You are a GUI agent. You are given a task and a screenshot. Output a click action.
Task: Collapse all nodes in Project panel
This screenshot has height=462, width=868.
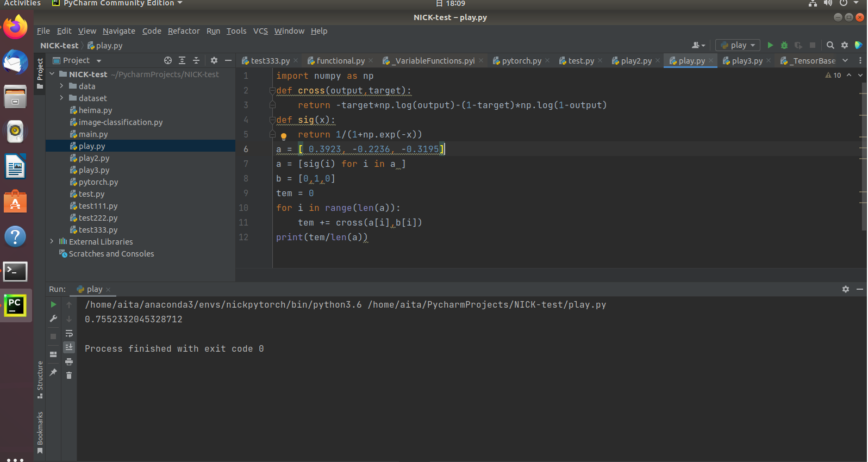[196, 60]
